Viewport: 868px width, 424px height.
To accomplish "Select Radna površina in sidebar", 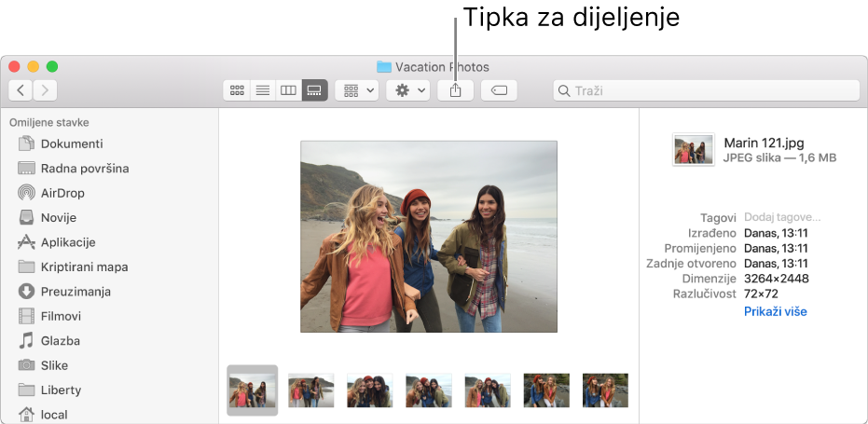I will coord(84,169).
